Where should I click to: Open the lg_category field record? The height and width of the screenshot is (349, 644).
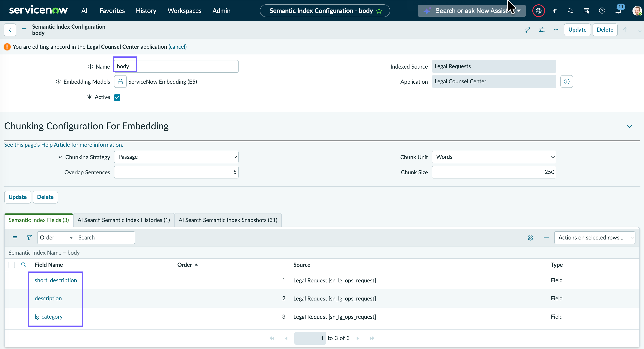pos(48,317)
